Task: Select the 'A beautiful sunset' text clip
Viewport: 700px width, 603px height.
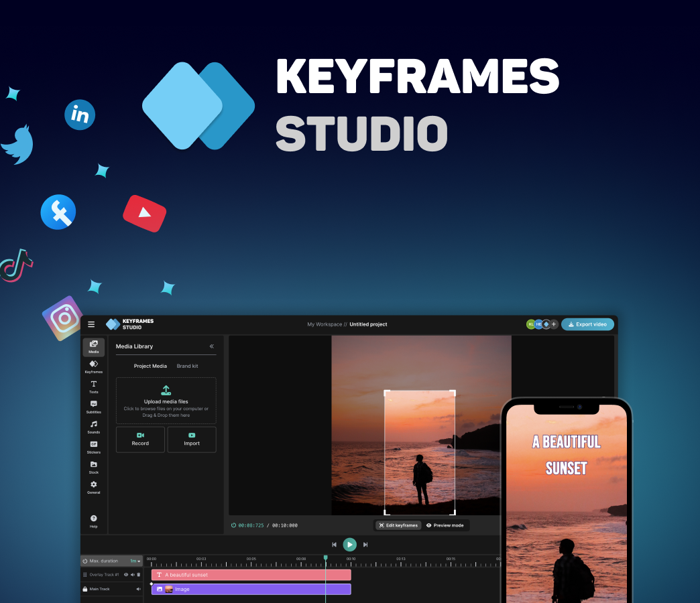Action: click(251, 575)
